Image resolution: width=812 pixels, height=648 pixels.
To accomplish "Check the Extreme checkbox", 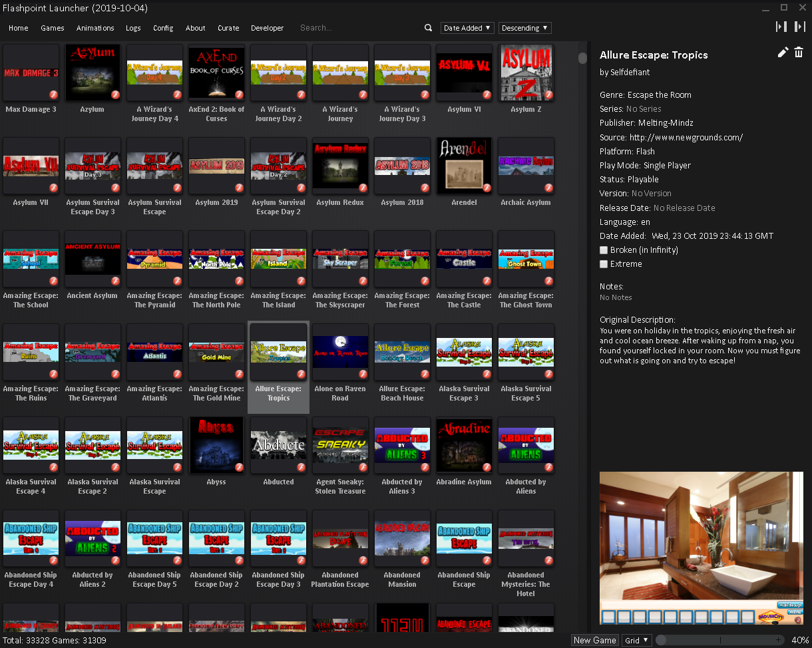I will pyautogui.click(x=604, y=264).
